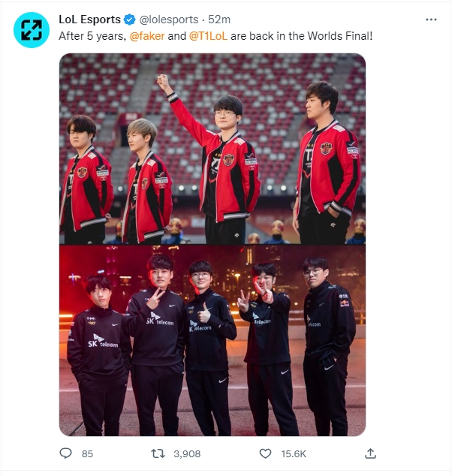Click the tweet text about Worlds Final
This screenshot has height=476, width=455.
tap(215, 36)
